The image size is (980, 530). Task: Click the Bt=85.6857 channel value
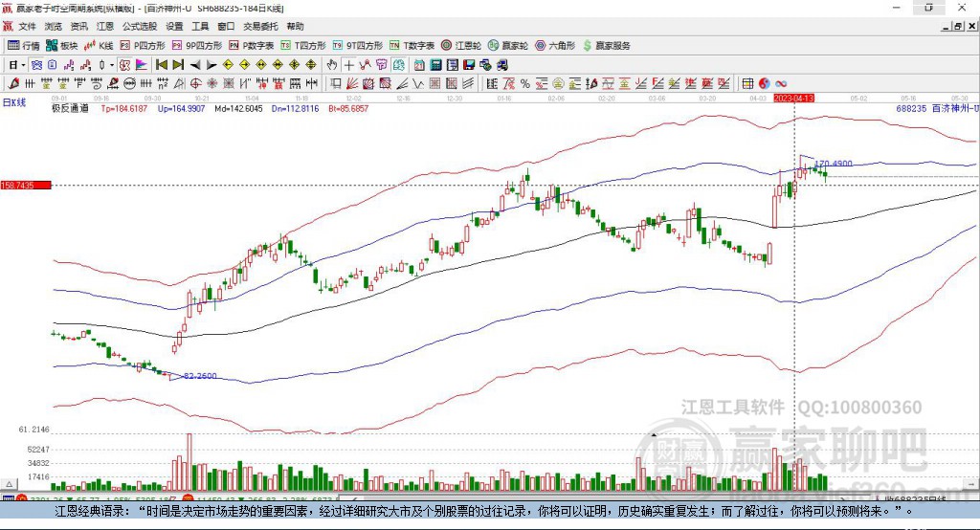[x=348, y=108]
